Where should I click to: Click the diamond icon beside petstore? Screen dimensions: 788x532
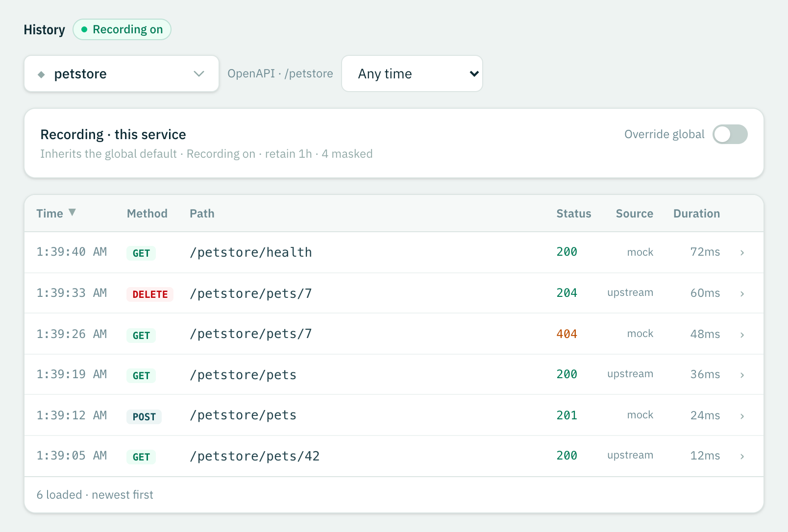(41, 74)
